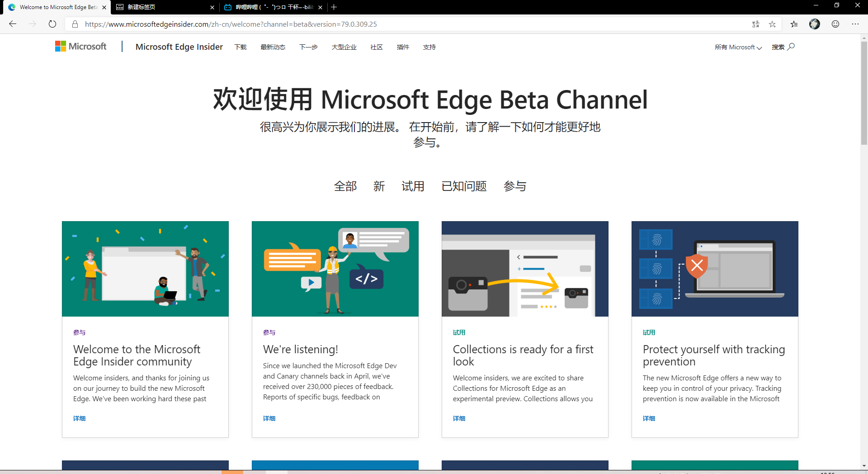This screenshot has height=474, width=868.
Task: Open 详细 link under Collections card
Action: [x=459, y=418]
